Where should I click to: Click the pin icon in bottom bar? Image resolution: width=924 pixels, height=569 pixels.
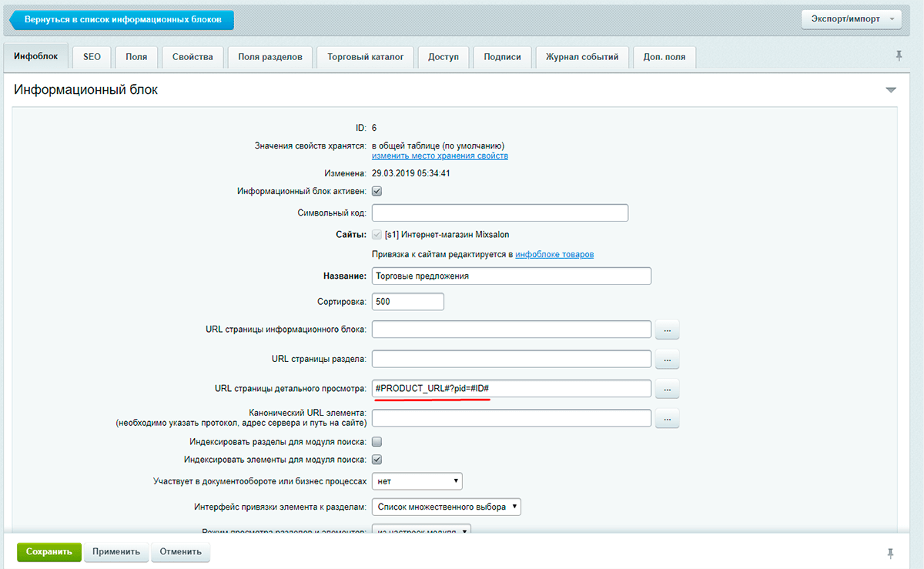pyautogui.click(x=891, y=554)
